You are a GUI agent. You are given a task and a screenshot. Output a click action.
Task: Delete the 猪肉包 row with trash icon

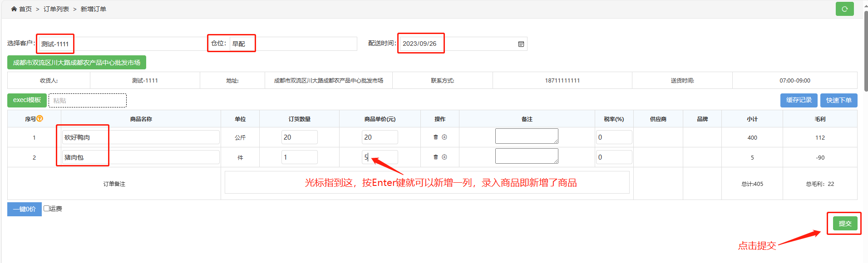pos(436,157)
